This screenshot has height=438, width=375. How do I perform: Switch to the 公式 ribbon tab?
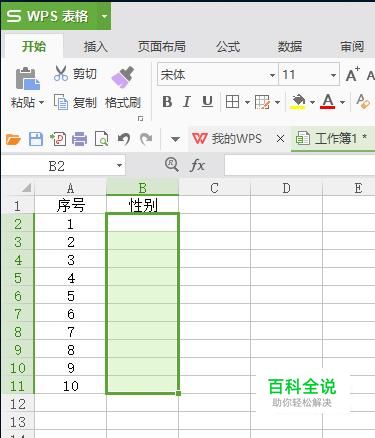pyautogui.click(x=228, y=46)
